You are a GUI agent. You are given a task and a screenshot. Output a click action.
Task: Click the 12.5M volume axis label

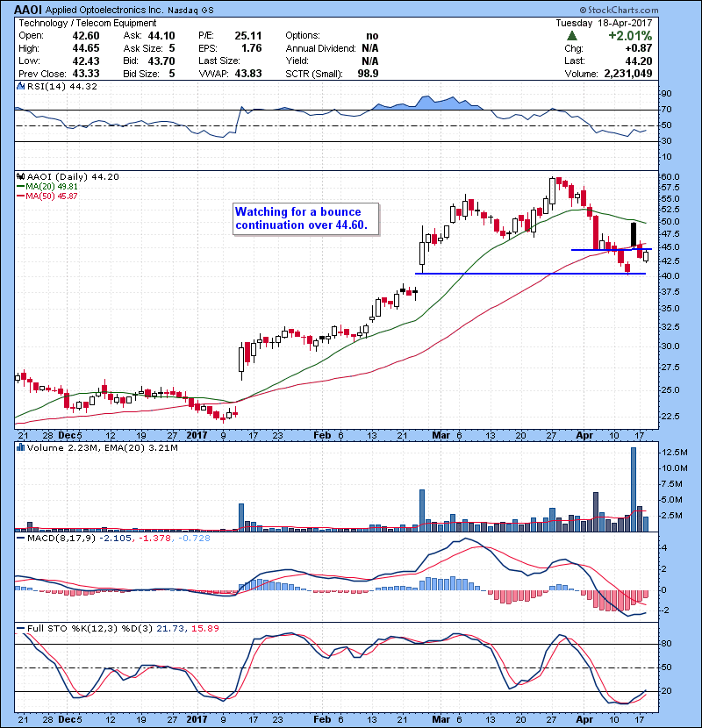click(x=675, y=453)
